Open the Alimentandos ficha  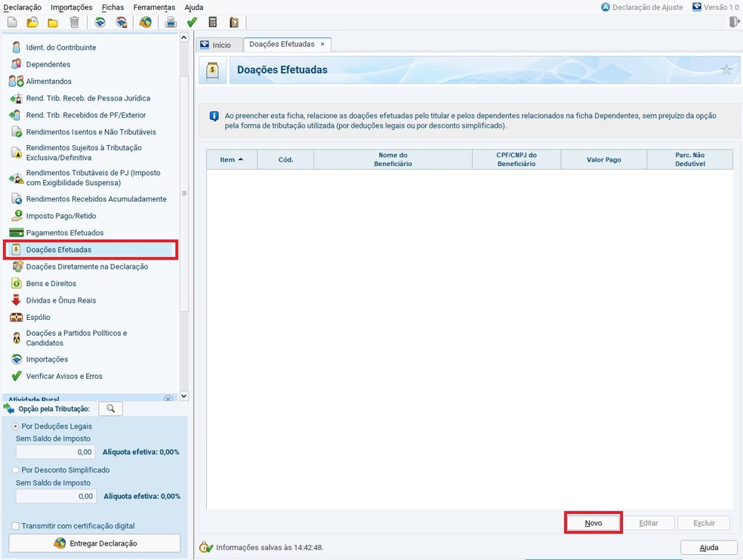49,82
